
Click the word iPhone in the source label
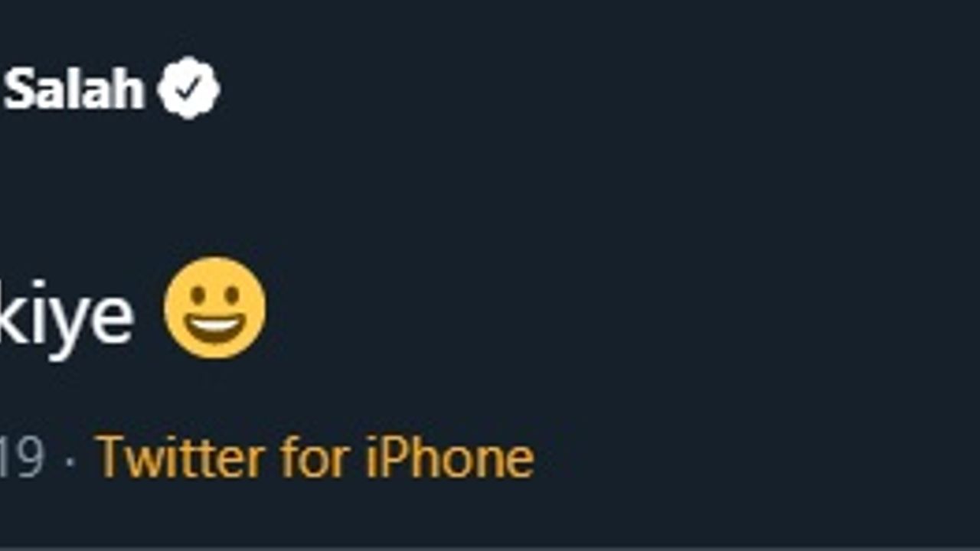point(449,457)
